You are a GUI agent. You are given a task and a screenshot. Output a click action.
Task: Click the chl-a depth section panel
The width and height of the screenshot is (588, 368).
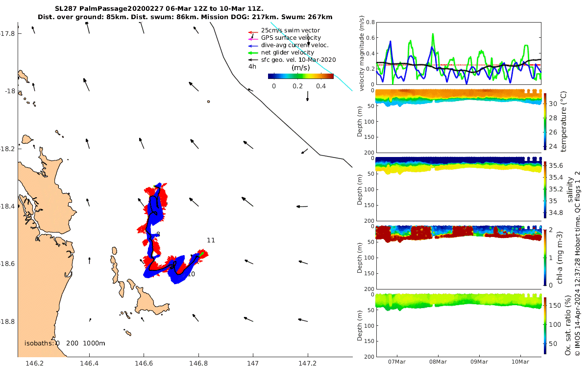pyautogui.click(x=459, y=257)
